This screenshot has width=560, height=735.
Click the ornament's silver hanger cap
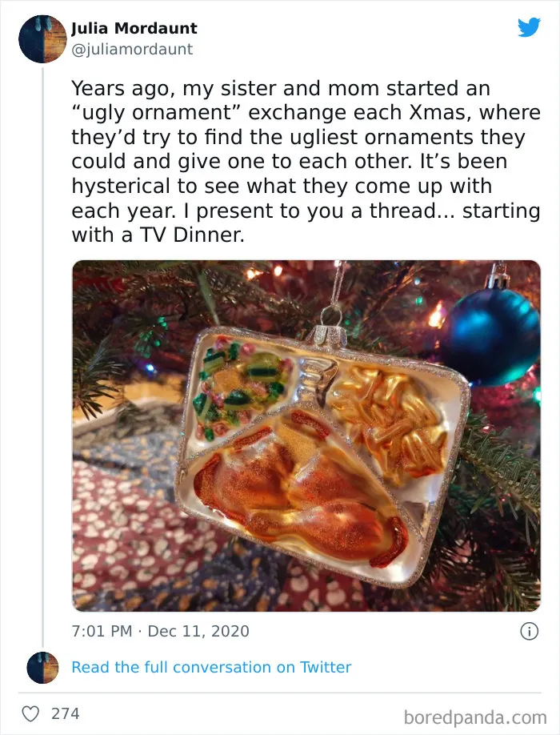(x=331, y=335)
